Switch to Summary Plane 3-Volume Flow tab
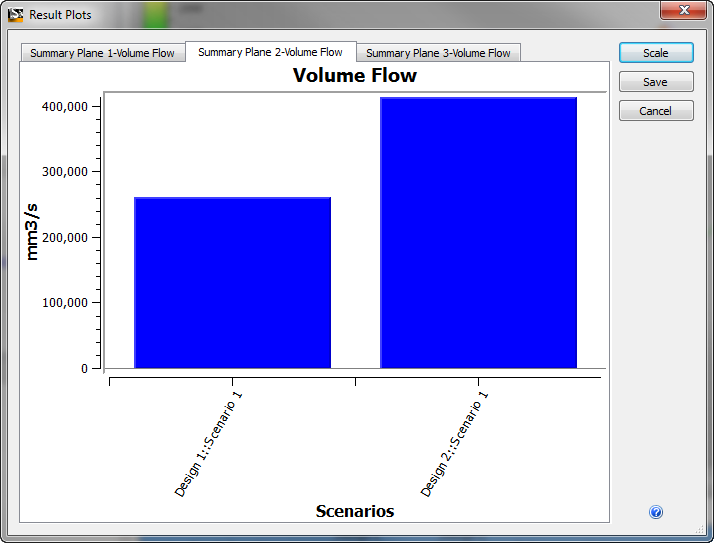 coord(438,53)
